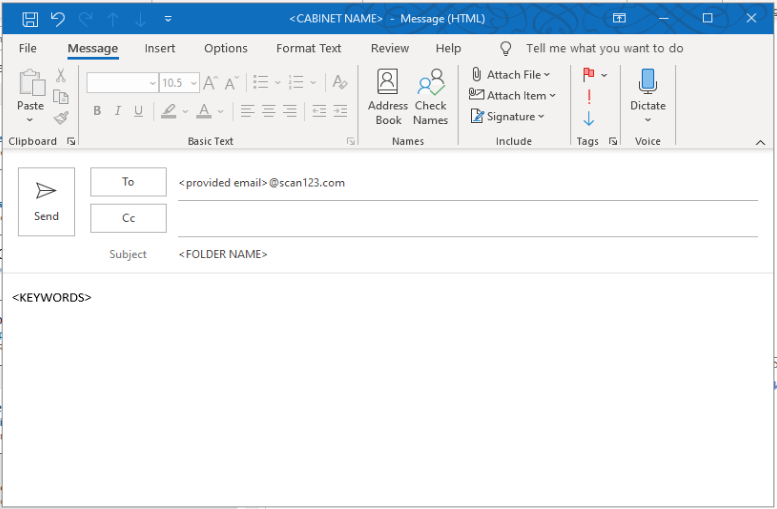Click the Undo arrow in the title bar
This screenshot has height=509, width=777.
[57, 19]
